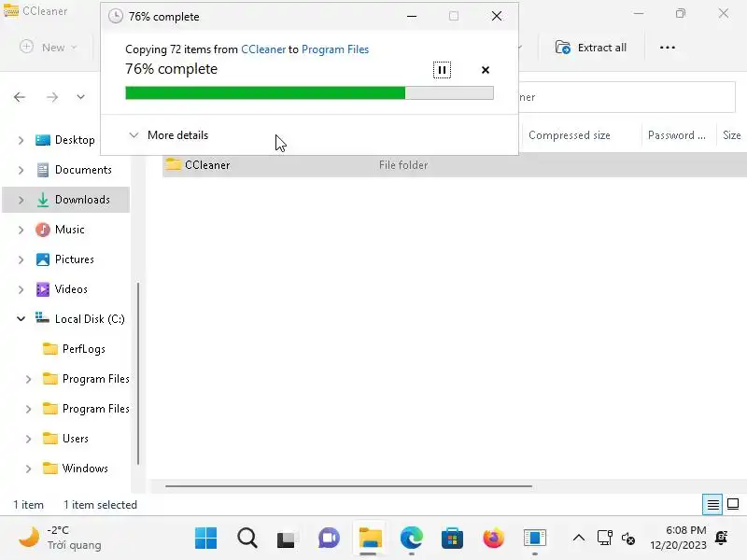This screenshot has height=560, width=747.
Task: Select Desktop in navigation pane
Action: coord(75,140)
